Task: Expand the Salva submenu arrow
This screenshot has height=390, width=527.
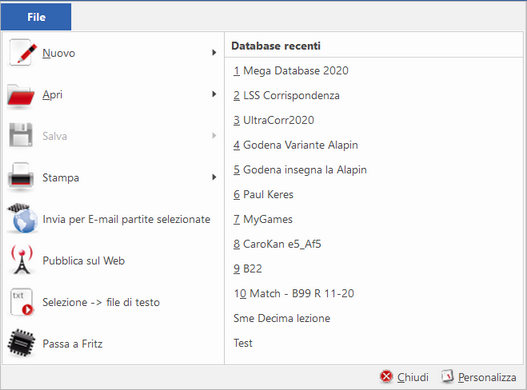Action: click(214, 135)
